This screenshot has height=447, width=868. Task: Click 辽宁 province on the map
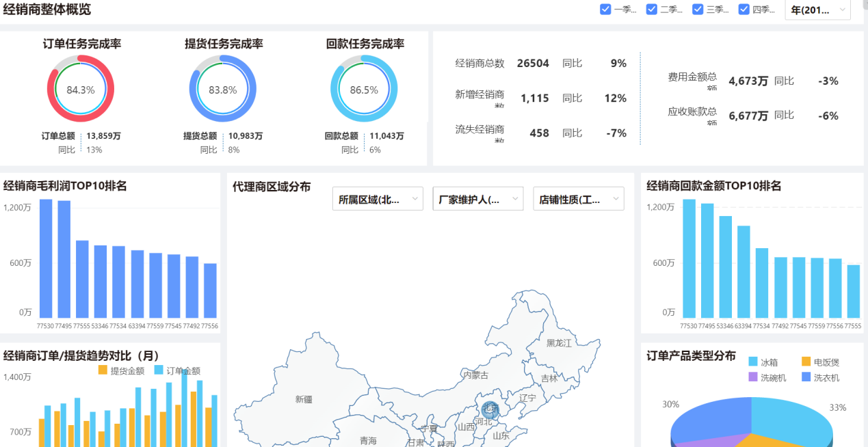coord(527,398)
